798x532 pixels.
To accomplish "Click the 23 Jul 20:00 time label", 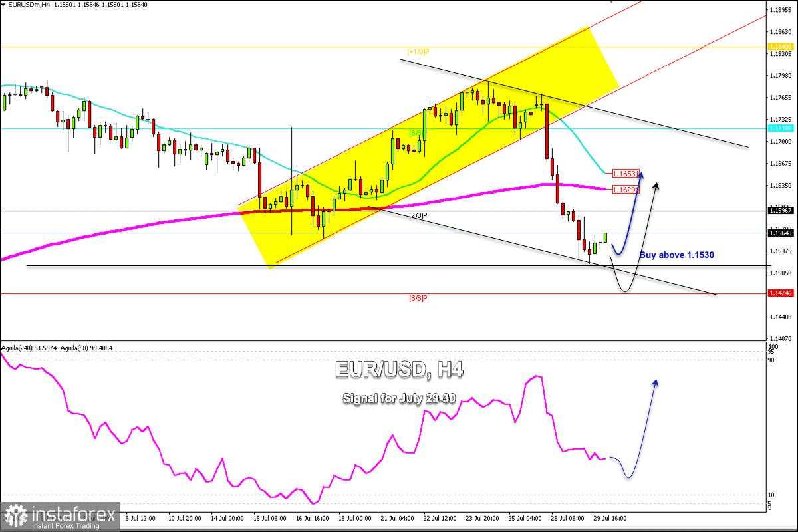I will (x=483, y=517).
